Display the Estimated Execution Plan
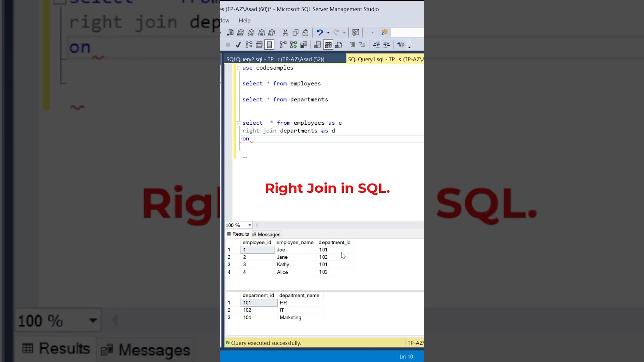Screen dimensions: 644x362 click(x=249, y=45)
